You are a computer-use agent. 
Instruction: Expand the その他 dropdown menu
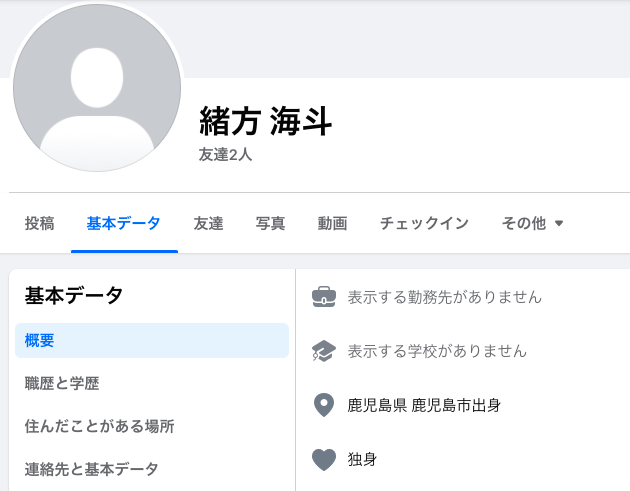click(x=532, y=223)
